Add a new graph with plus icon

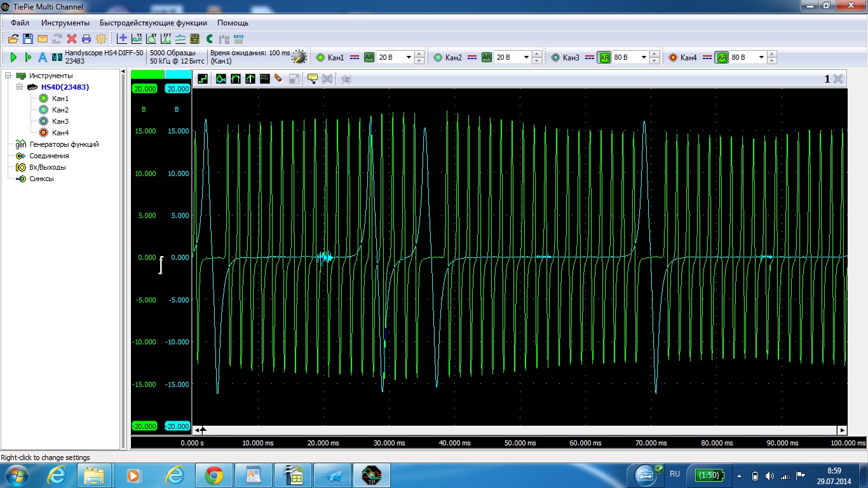(122, 39)
